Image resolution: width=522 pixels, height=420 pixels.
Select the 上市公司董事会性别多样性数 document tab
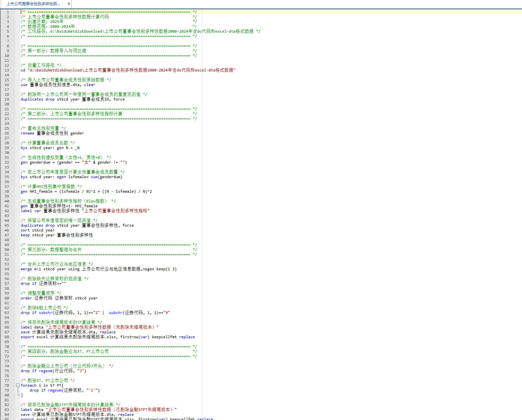[33, 4]
